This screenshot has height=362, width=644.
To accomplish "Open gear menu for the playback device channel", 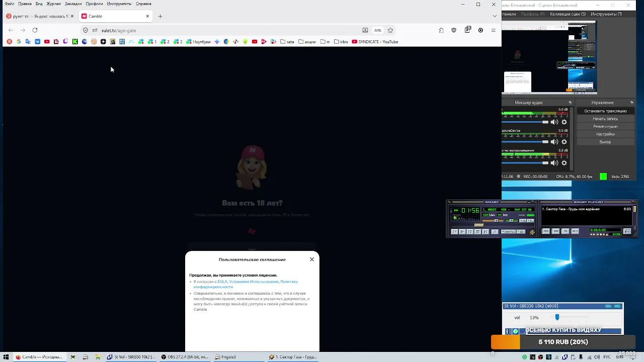I will click(x=564, y=163).
